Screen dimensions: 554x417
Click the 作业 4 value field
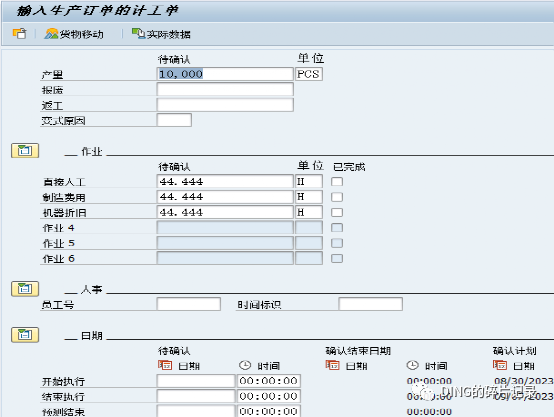click(x=225, y=228)
